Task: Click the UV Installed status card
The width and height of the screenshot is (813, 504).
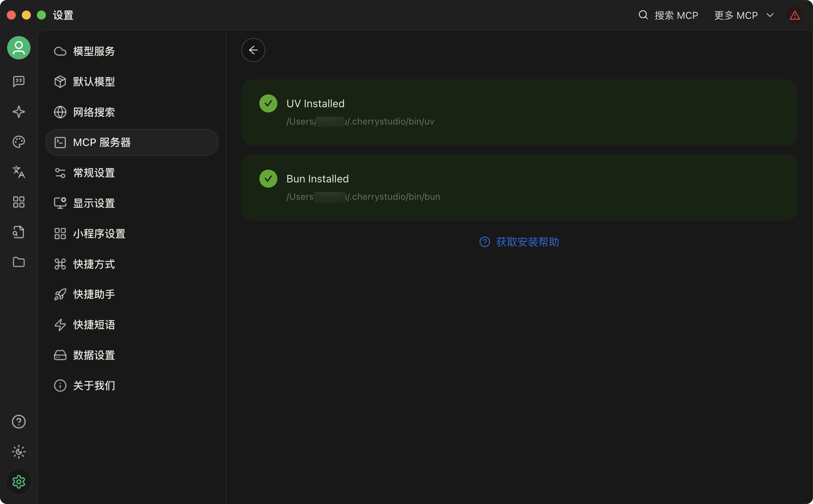Action: [519, 112]
